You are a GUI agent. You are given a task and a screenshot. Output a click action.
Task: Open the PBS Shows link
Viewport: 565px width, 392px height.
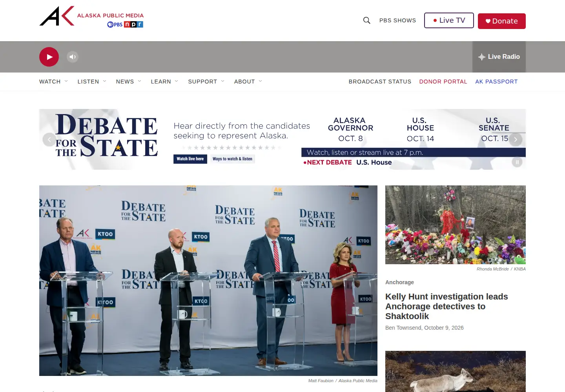[397, 20]
